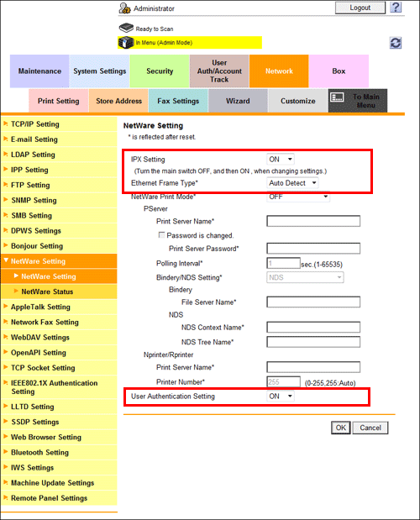Switch to the Security tab
The height and width of the screenshot is (520, 420).
point(160,71)
